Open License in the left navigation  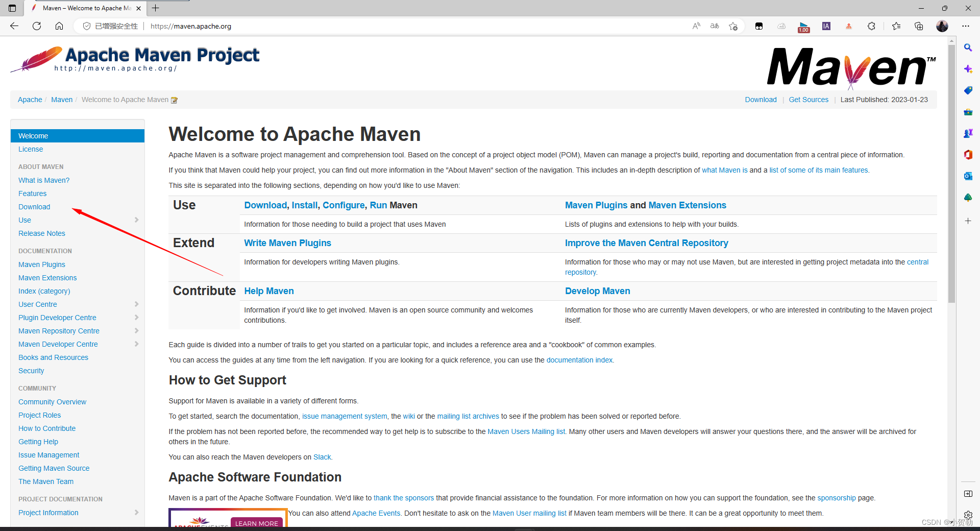[31, 149]
